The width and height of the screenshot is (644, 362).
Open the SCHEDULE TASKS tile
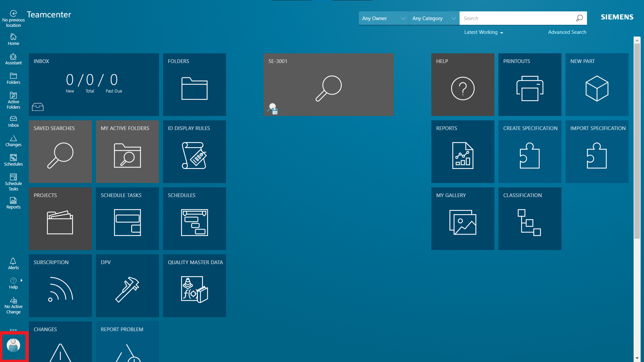127,219
